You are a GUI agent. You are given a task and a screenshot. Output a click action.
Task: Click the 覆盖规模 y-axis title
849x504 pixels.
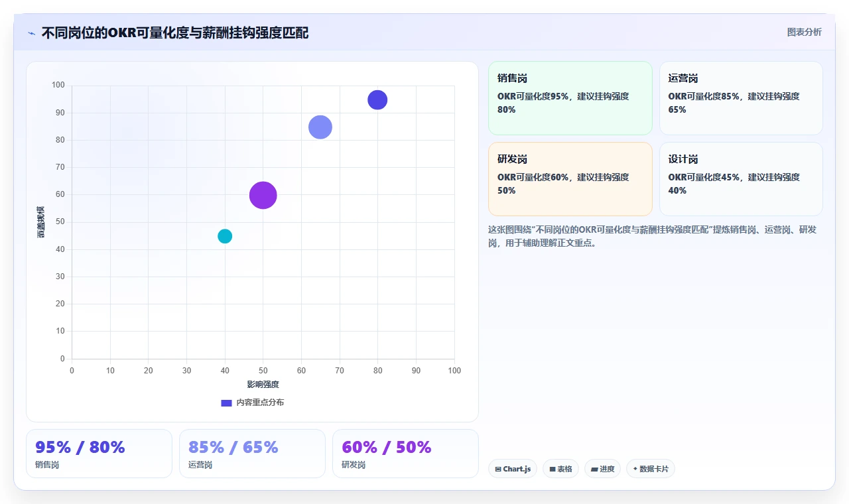click(x=40, y=221)
